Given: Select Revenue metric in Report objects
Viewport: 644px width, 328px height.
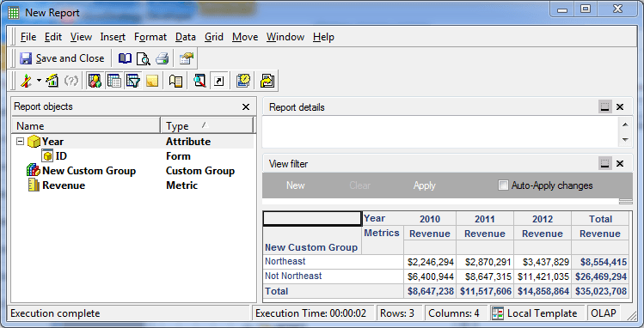Looking at the screenshot, I should [132, 185].
